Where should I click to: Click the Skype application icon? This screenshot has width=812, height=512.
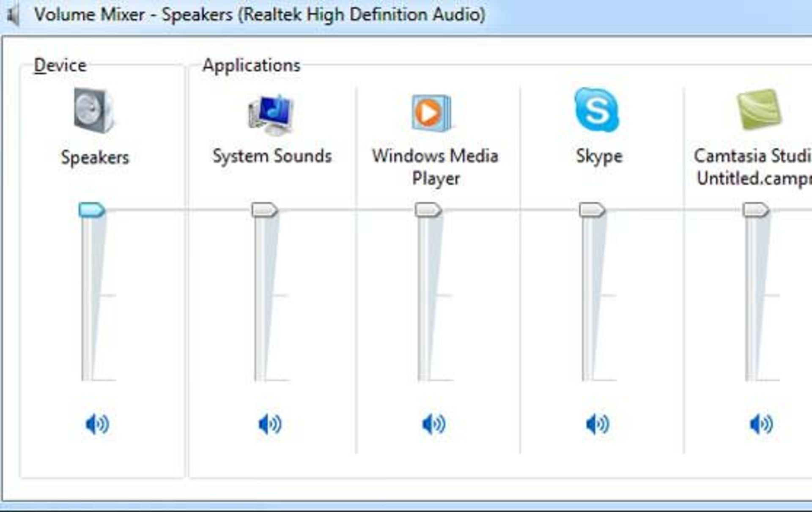[596, 110]
